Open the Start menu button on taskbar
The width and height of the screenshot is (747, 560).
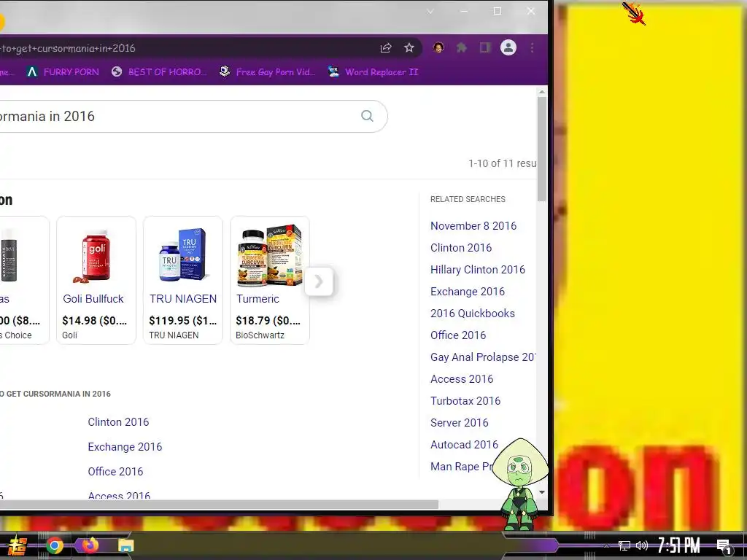tap(18, 545)
